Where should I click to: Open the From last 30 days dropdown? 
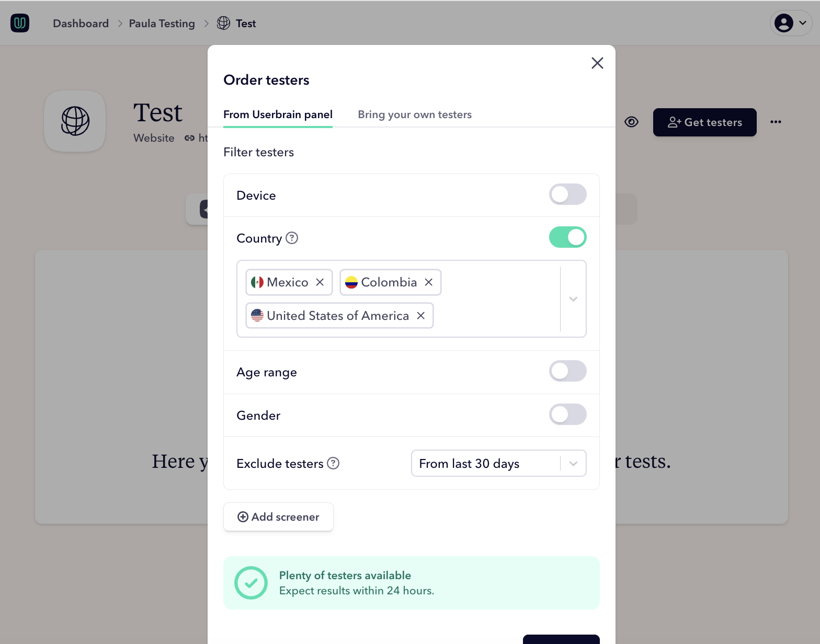point(573,463)
